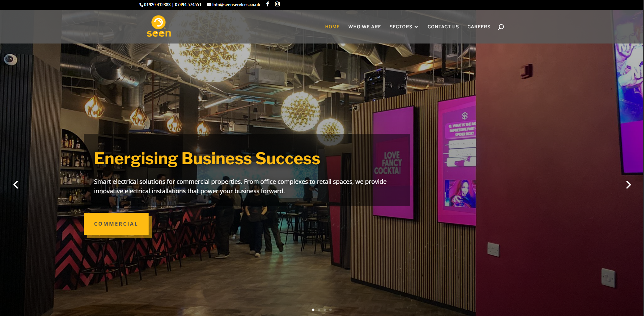Screen dimensions: 644x316
Task: Open the Who We Are page
Action: coord(364,27)
